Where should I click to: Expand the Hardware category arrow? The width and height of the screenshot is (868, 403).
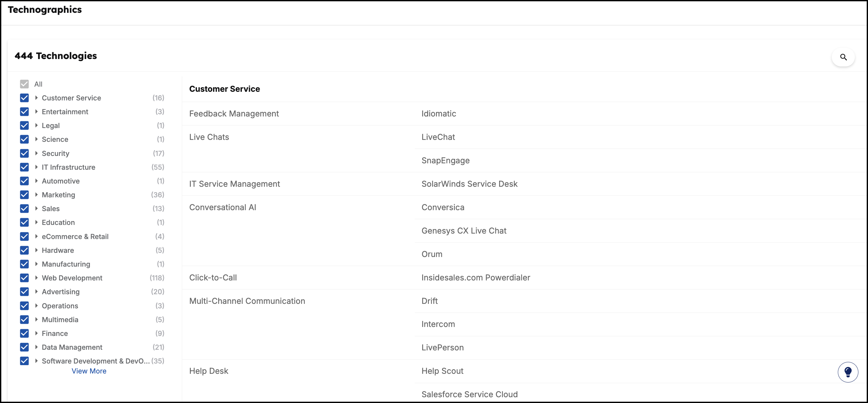(x=36, y=250)
